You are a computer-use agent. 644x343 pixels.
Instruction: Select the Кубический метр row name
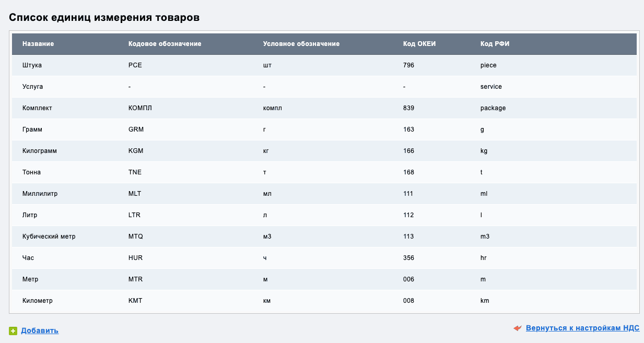(49, 236)
